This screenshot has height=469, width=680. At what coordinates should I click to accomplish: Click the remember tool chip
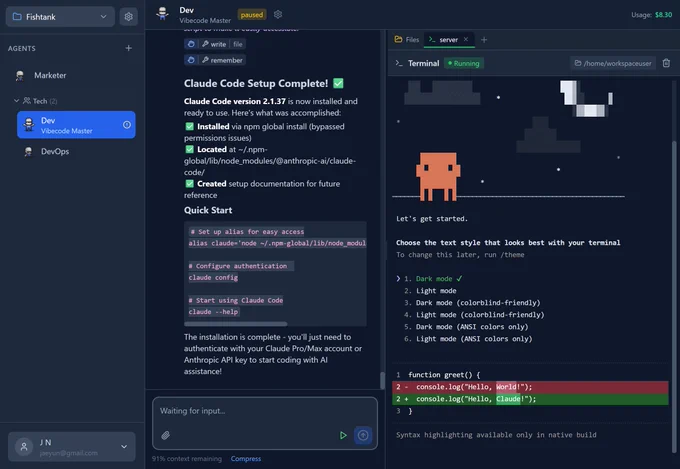point(215,60)
